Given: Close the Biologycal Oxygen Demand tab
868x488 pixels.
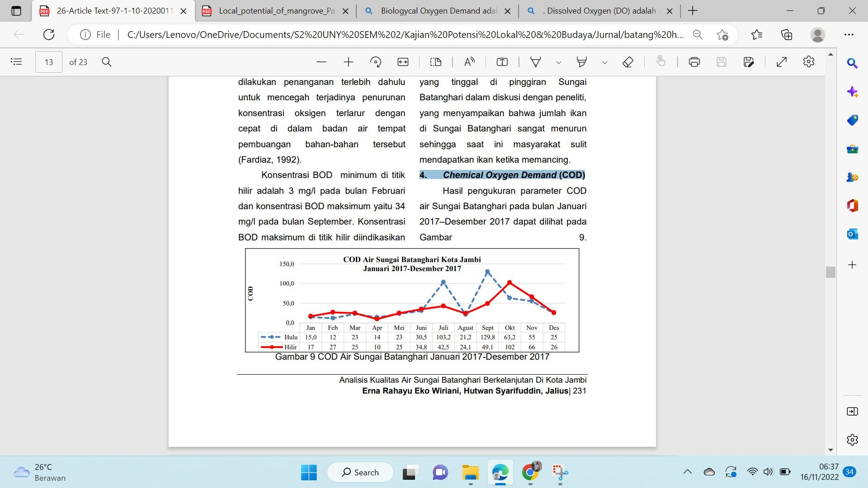Looking at the screenshot, I should pos(508,11).
